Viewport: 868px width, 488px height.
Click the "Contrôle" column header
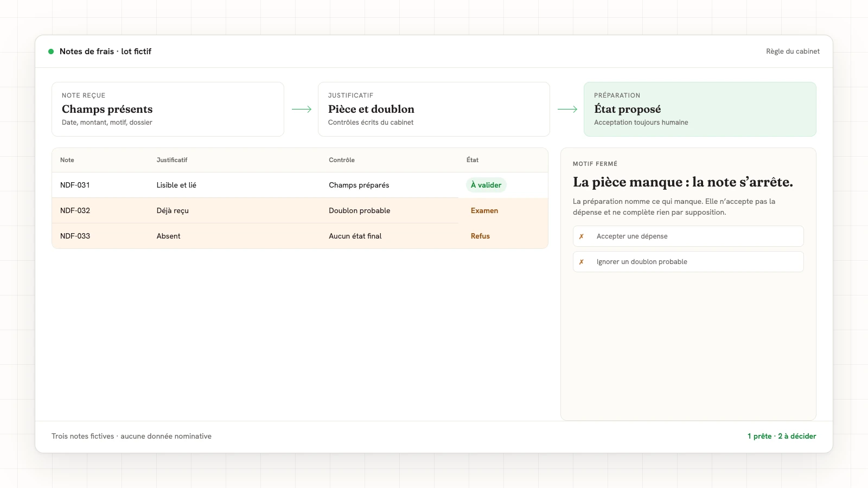342,160
